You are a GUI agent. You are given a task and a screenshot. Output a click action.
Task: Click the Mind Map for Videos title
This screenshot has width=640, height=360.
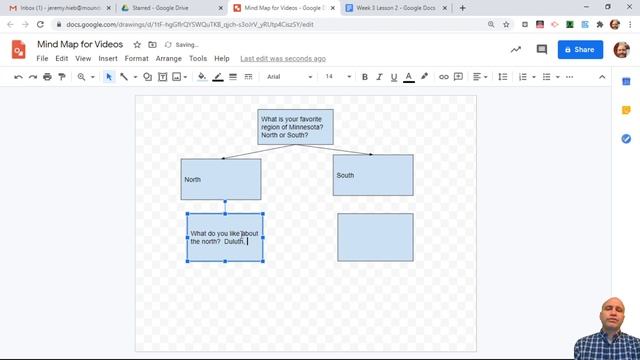(x=80, y=44)
